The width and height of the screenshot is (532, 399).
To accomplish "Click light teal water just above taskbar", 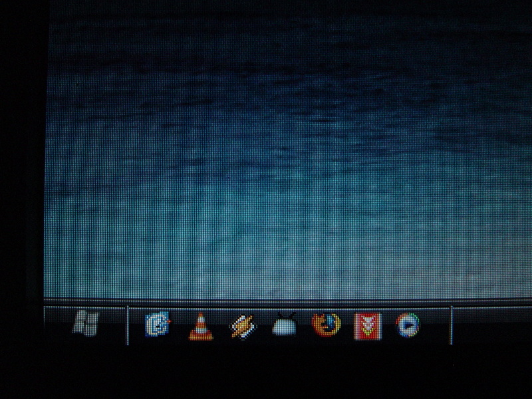I will pyautogui.click(x=266, y=279).
